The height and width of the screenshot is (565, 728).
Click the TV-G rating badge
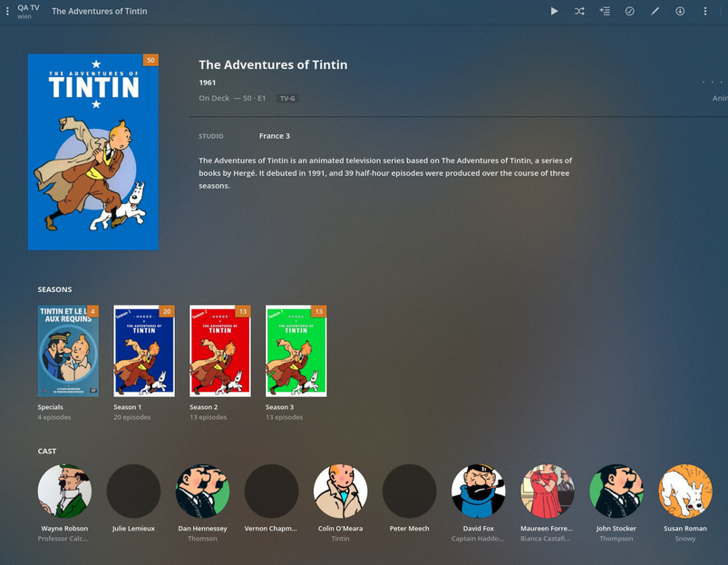pos(287,99)
